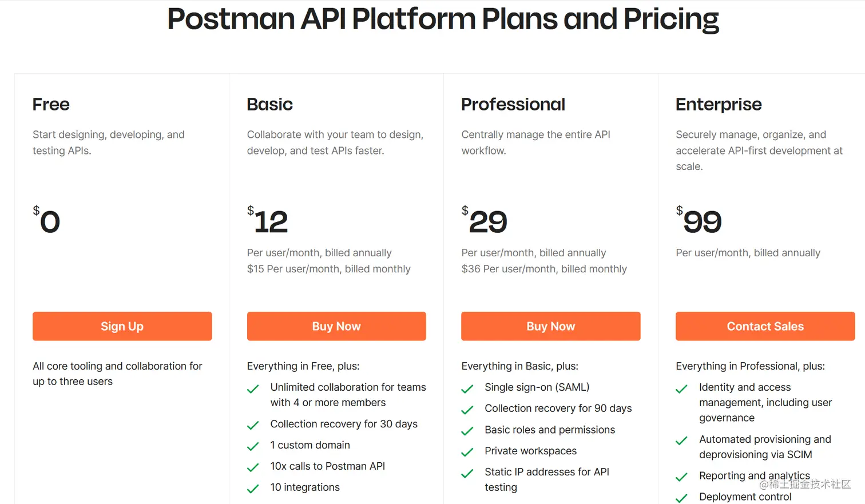Click the page title Postman API Platform Plans
The width and height of the screenshot is (865, 504).
(443, 19)
